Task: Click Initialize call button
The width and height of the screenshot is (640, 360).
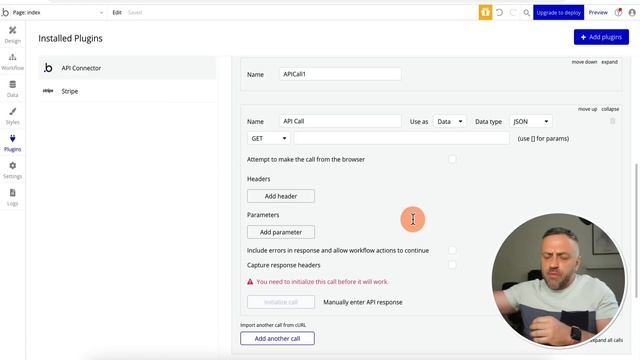Action: click(x=281, y=302)
